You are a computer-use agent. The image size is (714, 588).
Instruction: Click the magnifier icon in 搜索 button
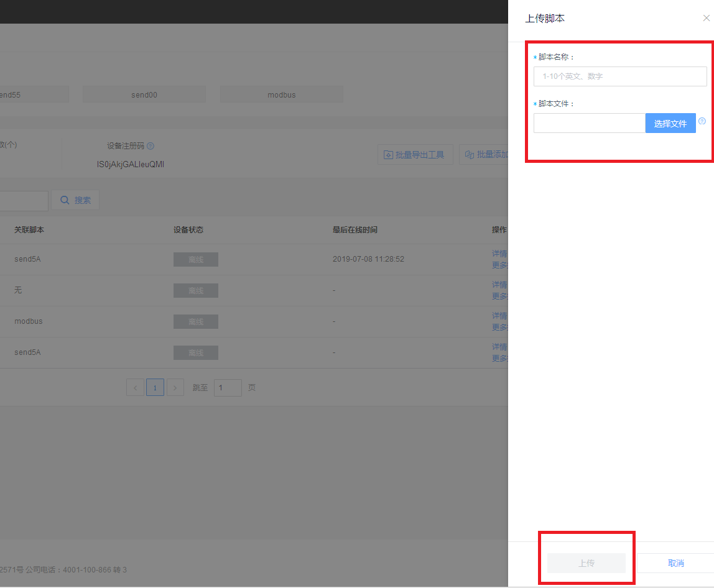[65, 200]
